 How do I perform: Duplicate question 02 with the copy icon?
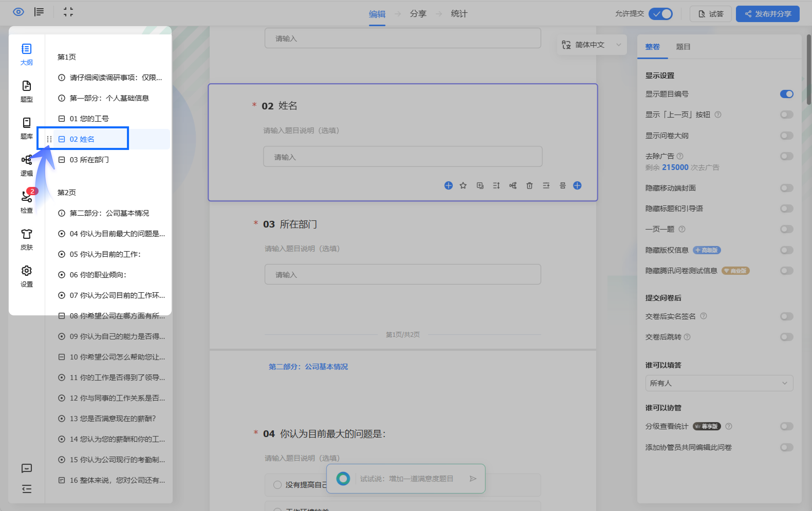[x=480, y=185]
